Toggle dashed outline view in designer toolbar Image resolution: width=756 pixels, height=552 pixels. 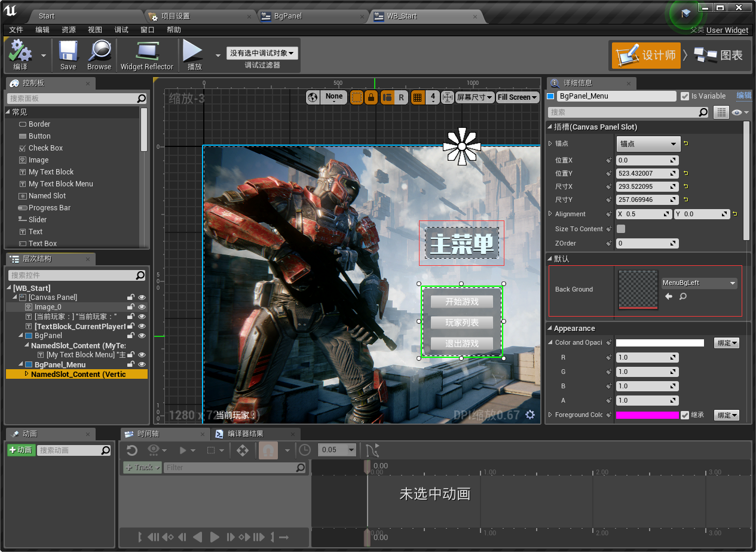pyautogui.click(x=357, y=97)
